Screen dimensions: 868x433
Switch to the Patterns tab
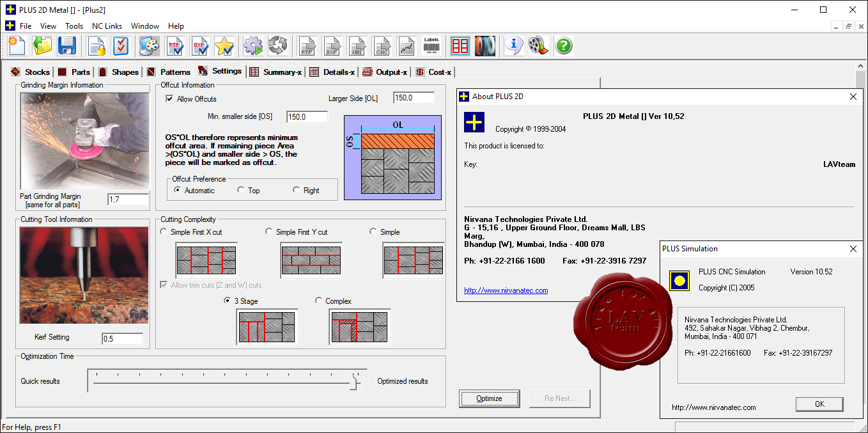(169, 72)
